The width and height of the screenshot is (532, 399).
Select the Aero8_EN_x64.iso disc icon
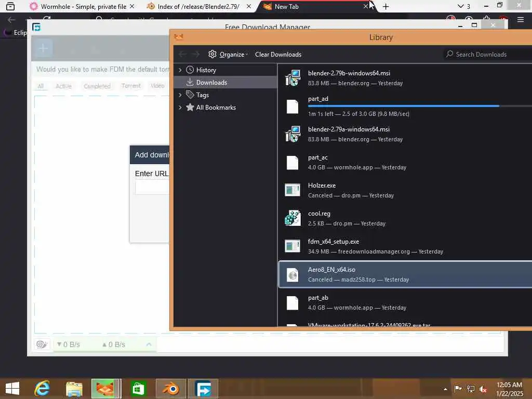pyautogui.click(x=292, y=274)
